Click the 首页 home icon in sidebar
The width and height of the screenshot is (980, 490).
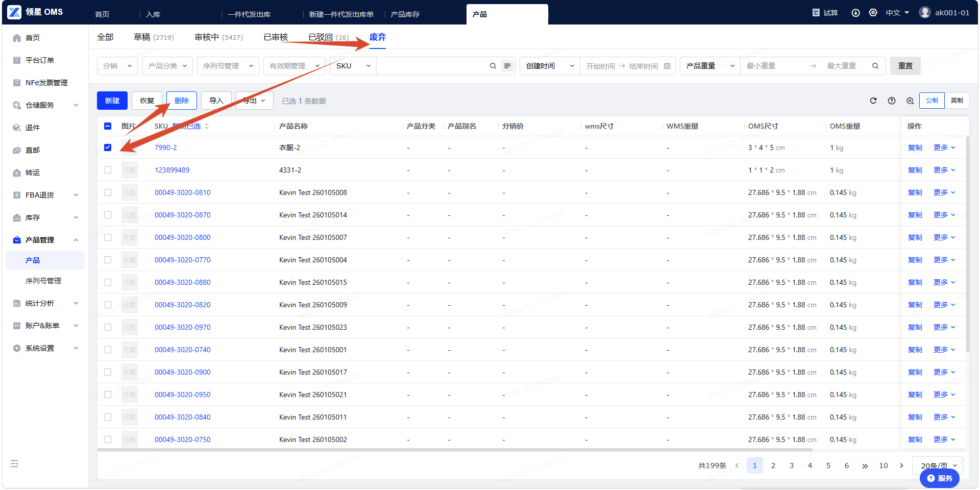17,38
